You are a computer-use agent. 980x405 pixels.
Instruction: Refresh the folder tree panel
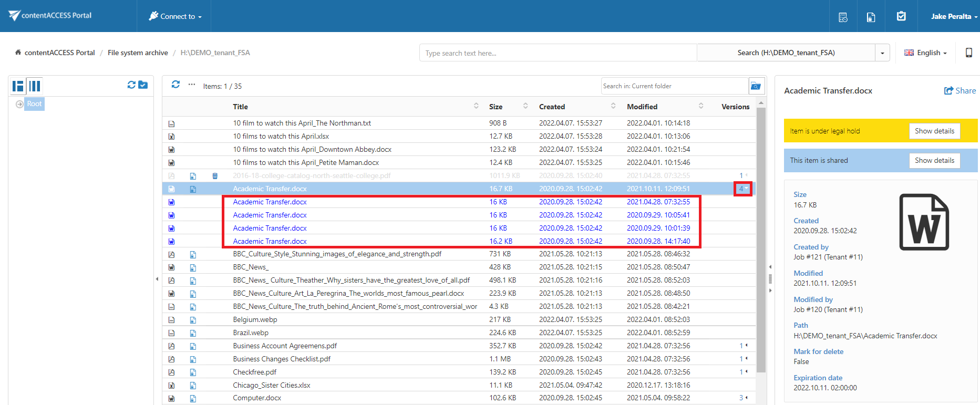point(131,85)
